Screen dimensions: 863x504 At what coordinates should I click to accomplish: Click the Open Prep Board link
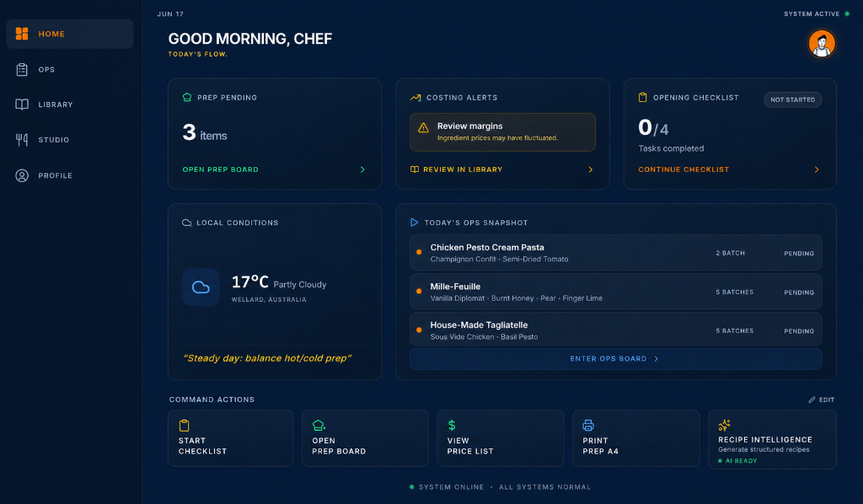220,169
